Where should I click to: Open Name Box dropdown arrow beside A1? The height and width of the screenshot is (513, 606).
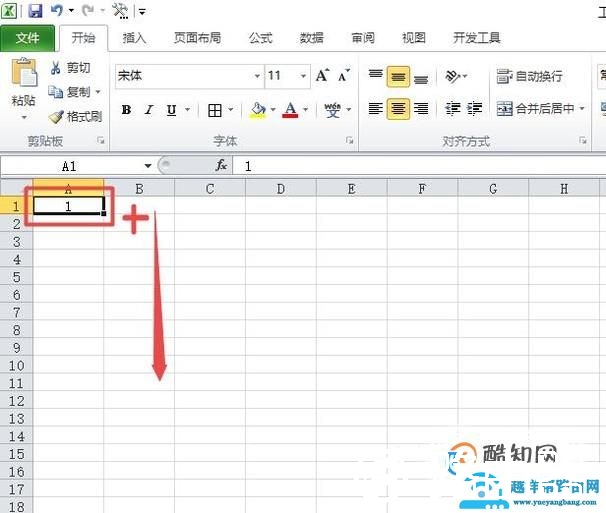pyautogui.click(x=148, y=166)
